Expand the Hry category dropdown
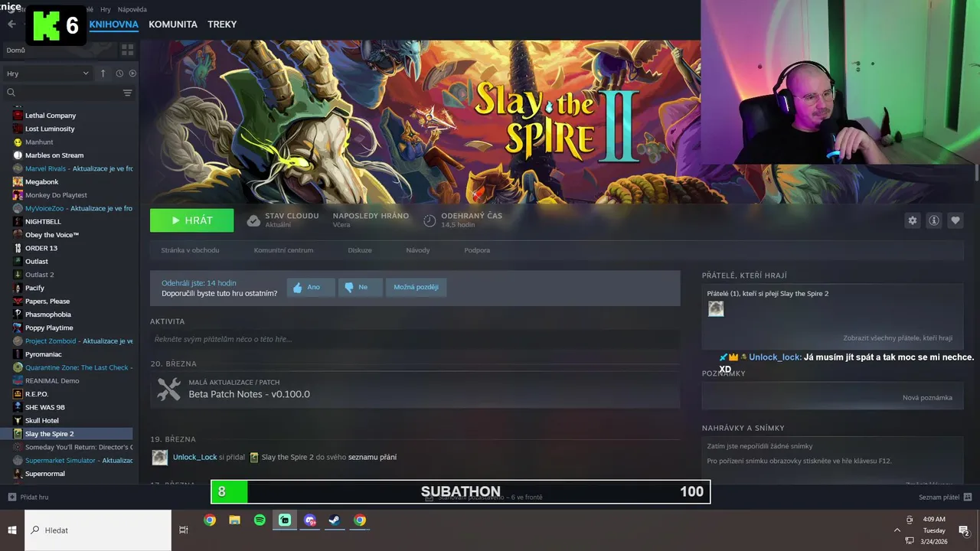 (x=47, y=73)
